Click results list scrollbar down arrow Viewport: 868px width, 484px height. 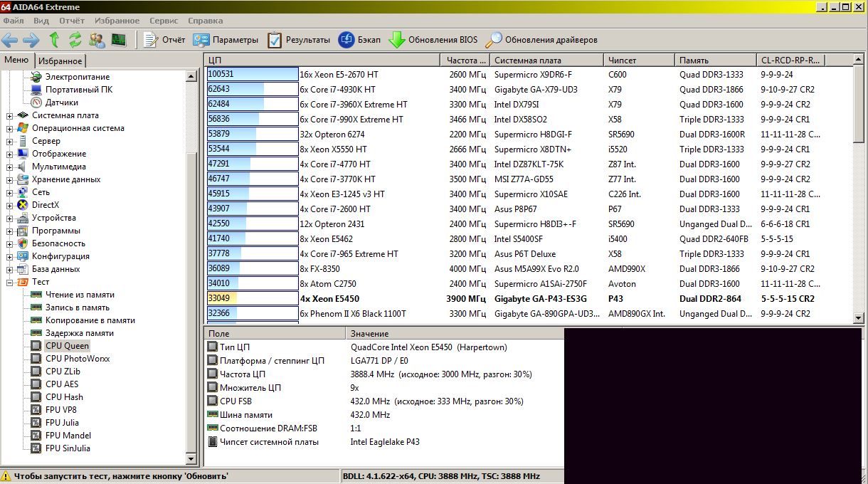point(858,318)
